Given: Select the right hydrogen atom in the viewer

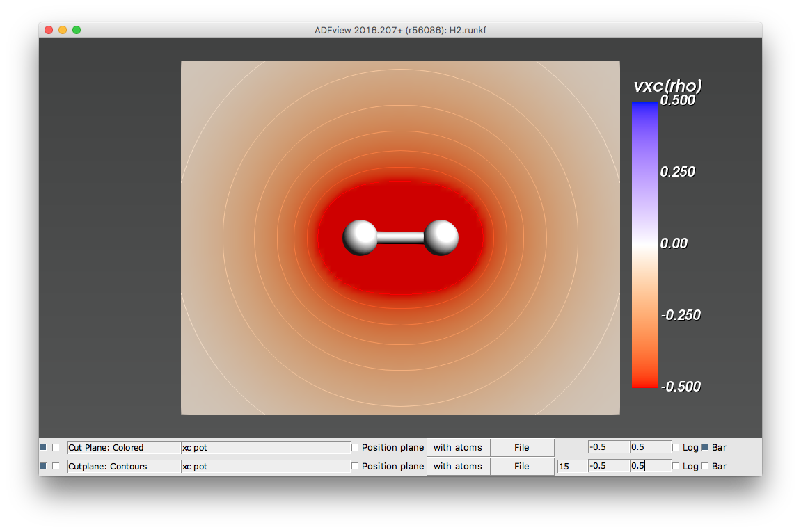Looking at the screenshot, I should 441,237.
